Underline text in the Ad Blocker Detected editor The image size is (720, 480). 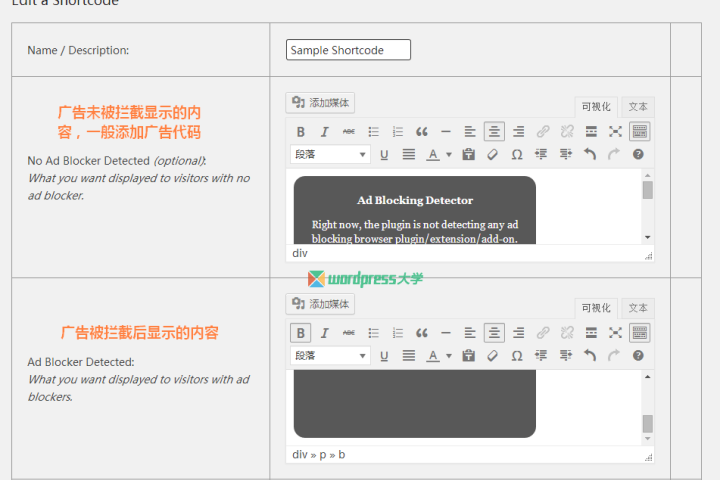(384, 356)
